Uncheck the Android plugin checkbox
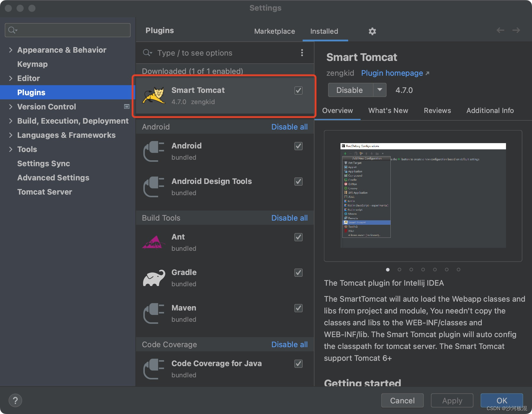This screenshot has height=414, width=532. [x=299, y=146]
